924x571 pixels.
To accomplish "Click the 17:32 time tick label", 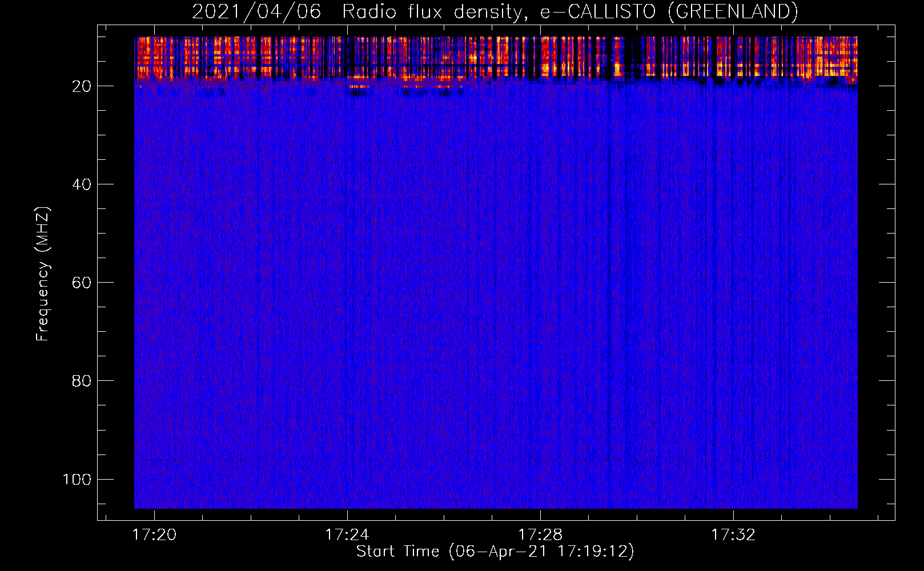I will [x=733, y=535].
